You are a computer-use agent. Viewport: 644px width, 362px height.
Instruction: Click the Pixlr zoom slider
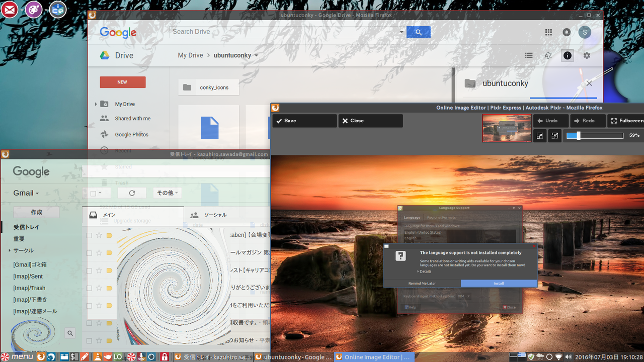pos(595,136)
